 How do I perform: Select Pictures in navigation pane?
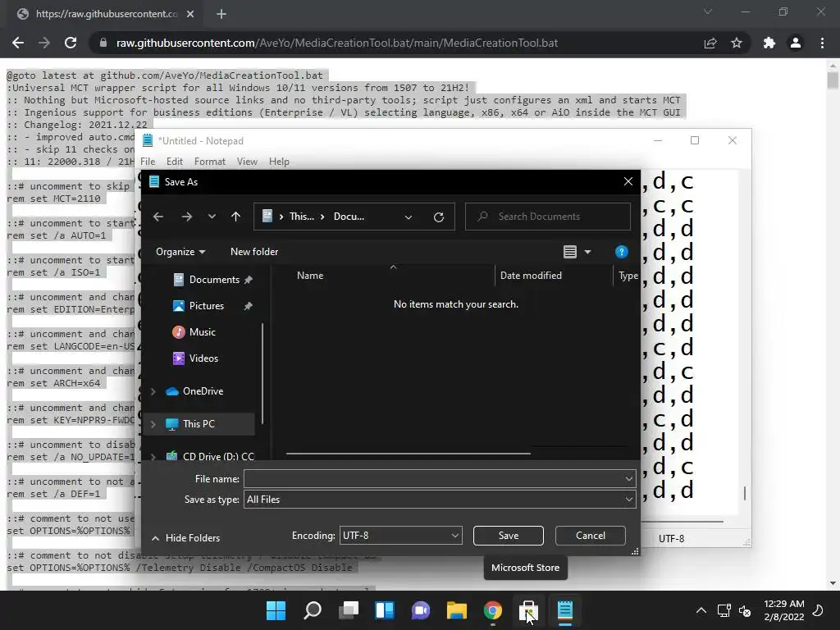click(x=206, y=306)
